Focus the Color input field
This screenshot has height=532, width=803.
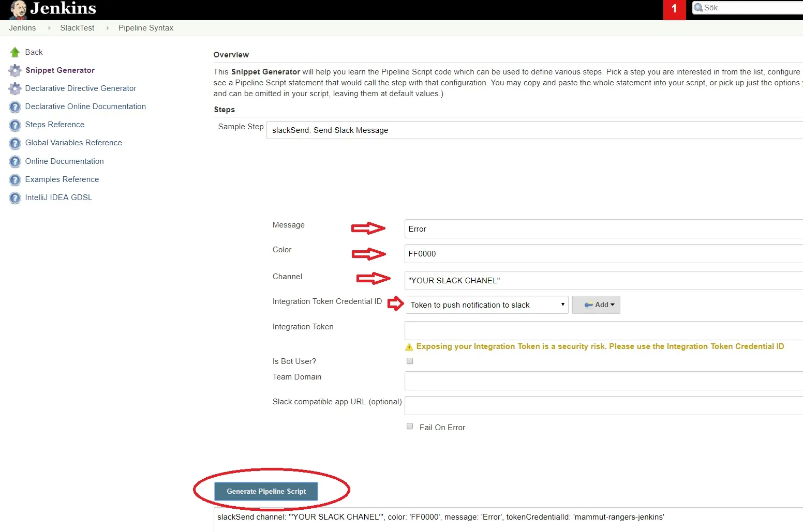tap(604, 254)
